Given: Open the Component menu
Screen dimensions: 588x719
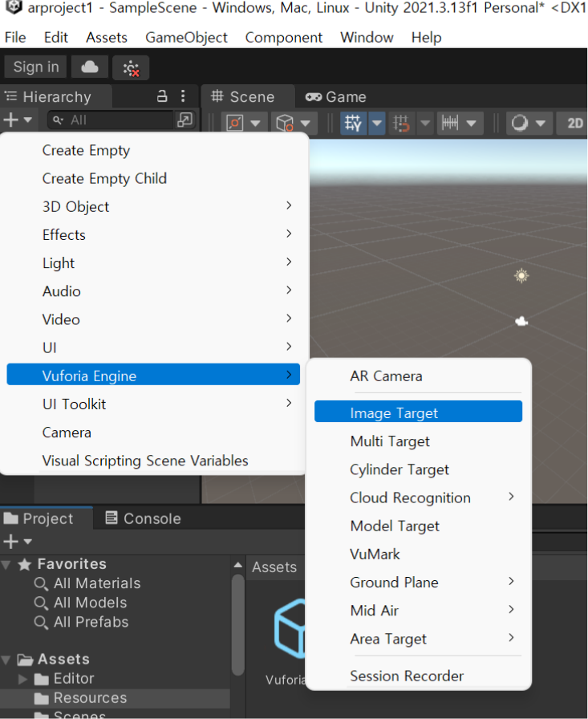Looking at the screenshot, I should click(284, 37).
